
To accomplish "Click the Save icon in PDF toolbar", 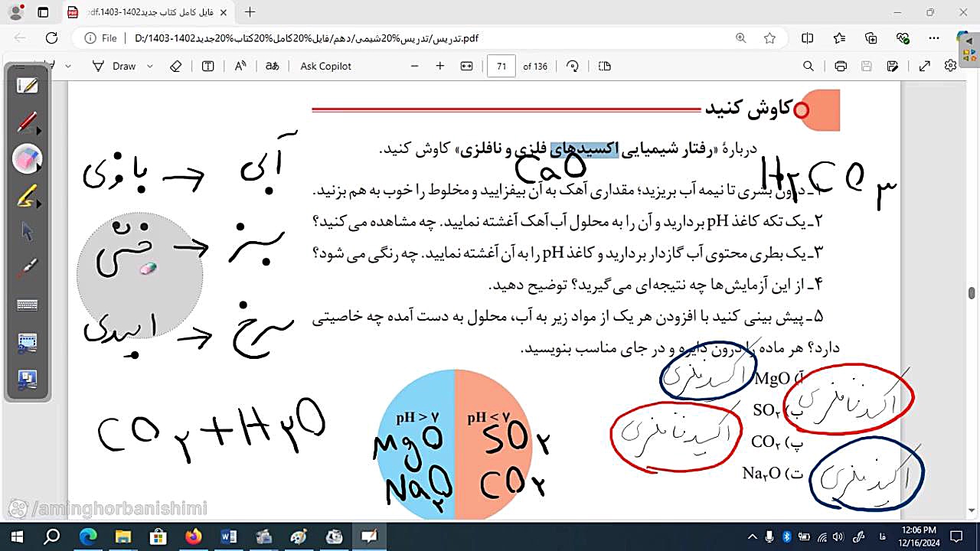I will tap(867, 67).
